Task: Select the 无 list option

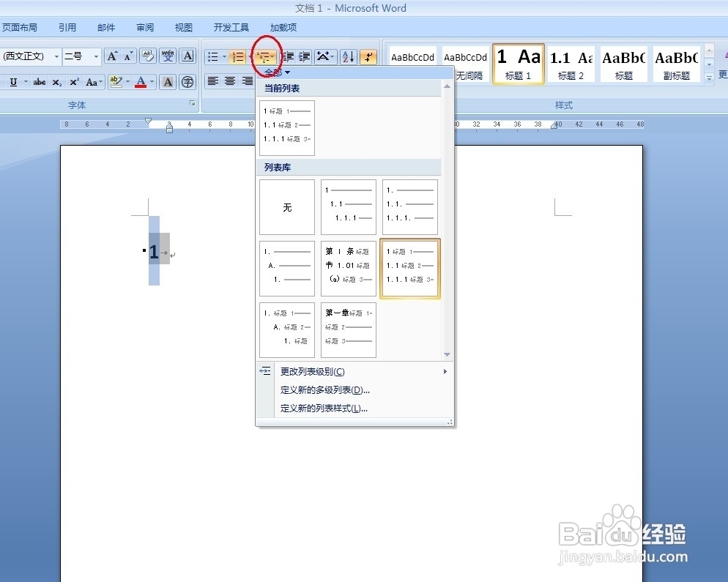Action: tap(287, 207)
